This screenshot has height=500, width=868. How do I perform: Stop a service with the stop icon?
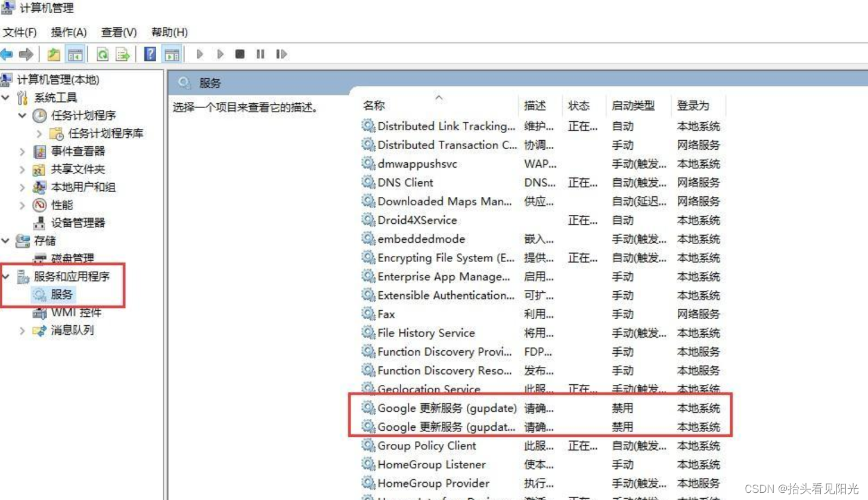(x=241, y=54)
